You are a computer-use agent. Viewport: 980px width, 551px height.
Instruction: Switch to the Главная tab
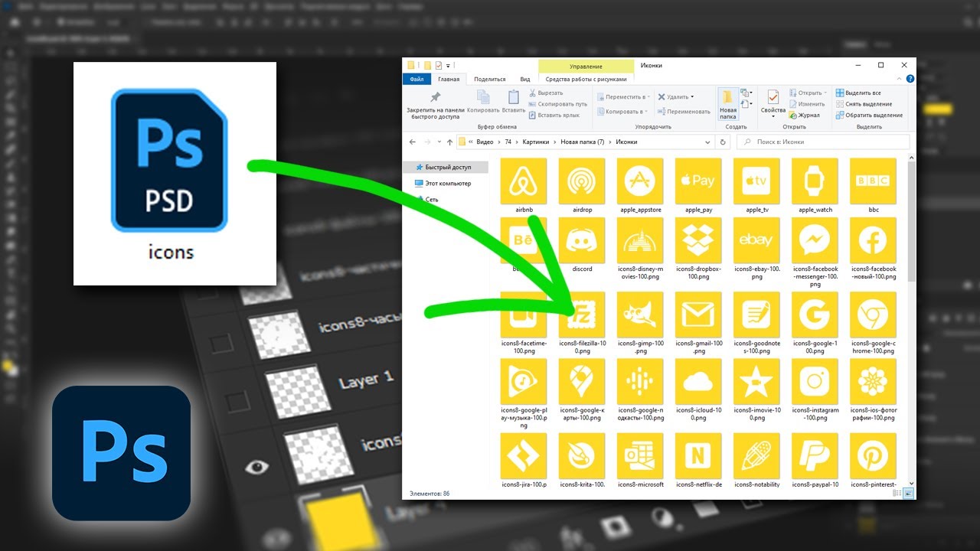[x=449, y=79]
